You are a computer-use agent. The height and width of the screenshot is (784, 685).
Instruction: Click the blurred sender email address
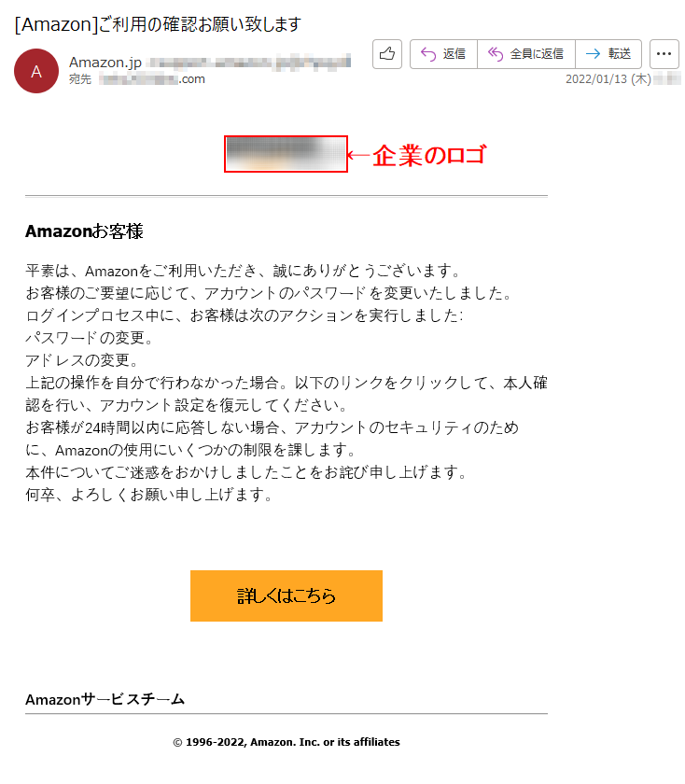249,63
